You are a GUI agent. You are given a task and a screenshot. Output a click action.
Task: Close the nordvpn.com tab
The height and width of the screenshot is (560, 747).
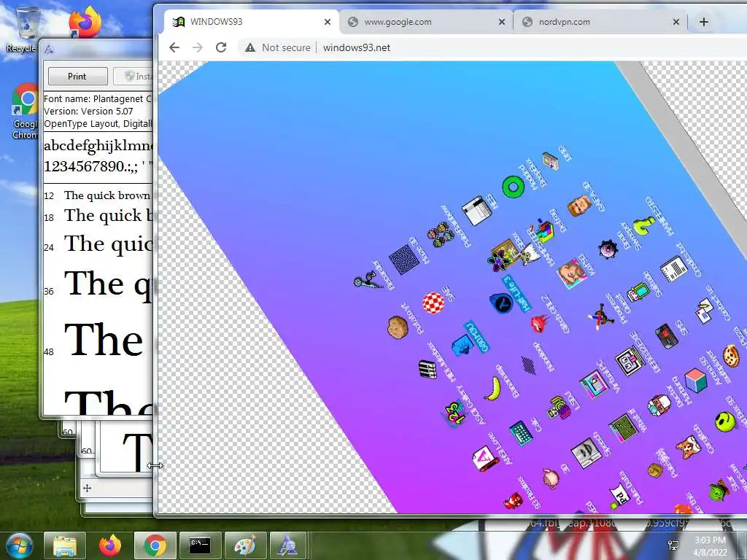(676, 21)
